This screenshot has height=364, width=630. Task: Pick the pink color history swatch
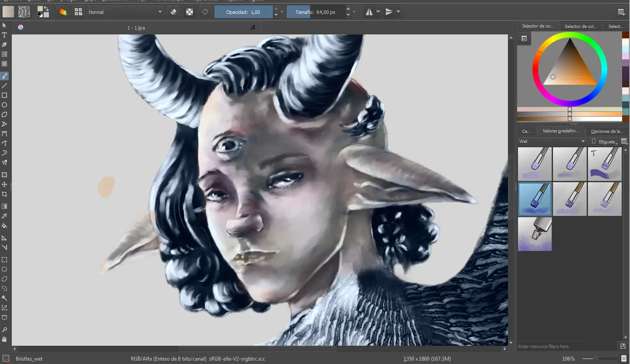[x=626, y=91]
